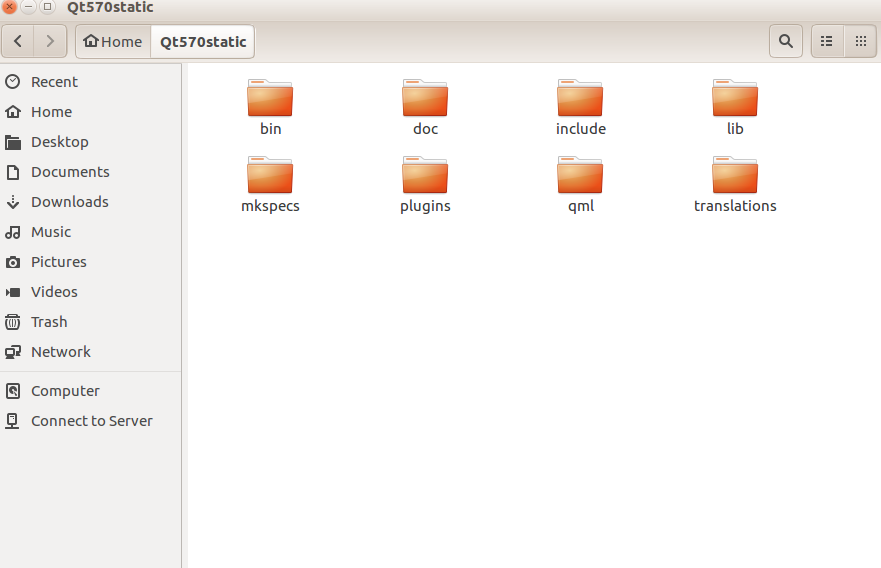Image resolution: width=881 pixels, height=568 pixels.
Task: Open Desktop in the sidebar
Action: (x=90, y=142)
